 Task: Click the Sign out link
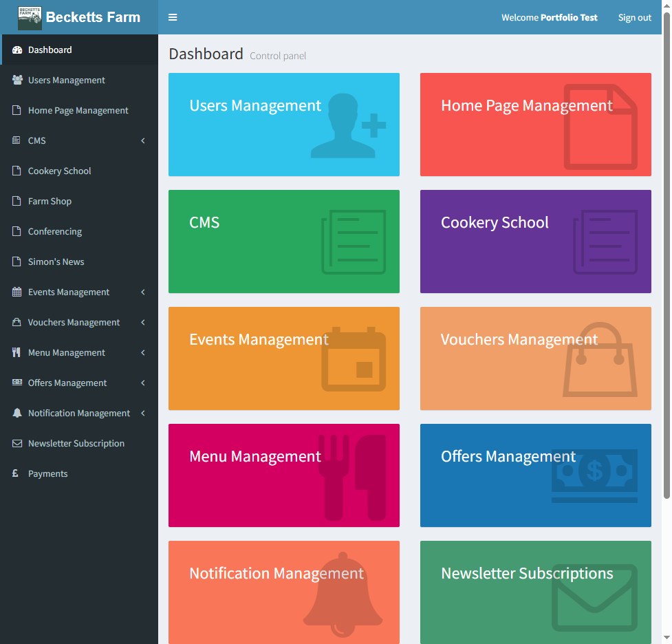634,18
